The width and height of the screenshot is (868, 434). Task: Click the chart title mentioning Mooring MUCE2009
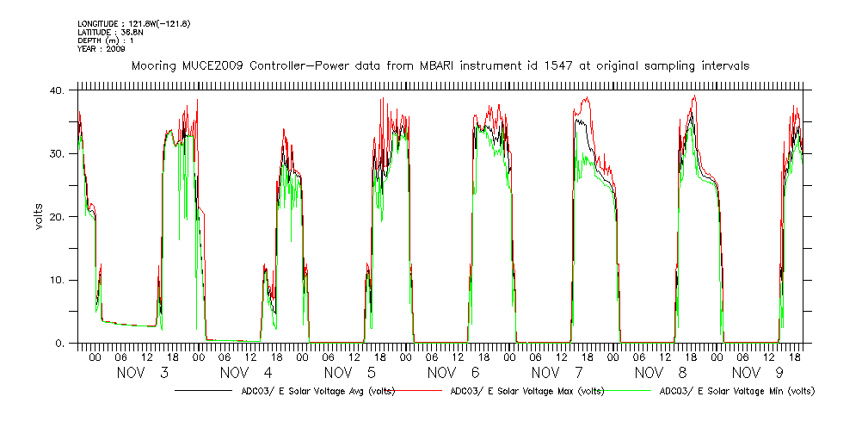pos(439,65)
